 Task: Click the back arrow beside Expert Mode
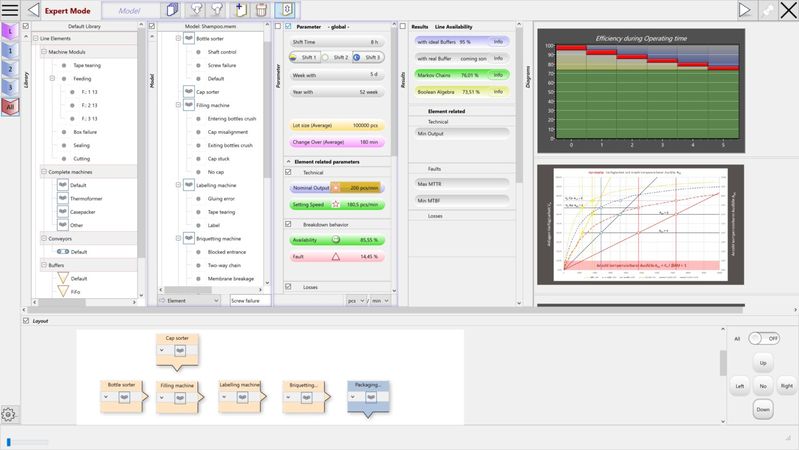coord(33,10)
